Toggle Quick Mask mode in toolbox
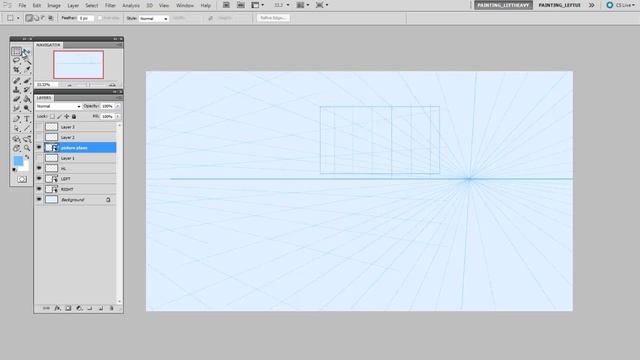 coord(22,179)
